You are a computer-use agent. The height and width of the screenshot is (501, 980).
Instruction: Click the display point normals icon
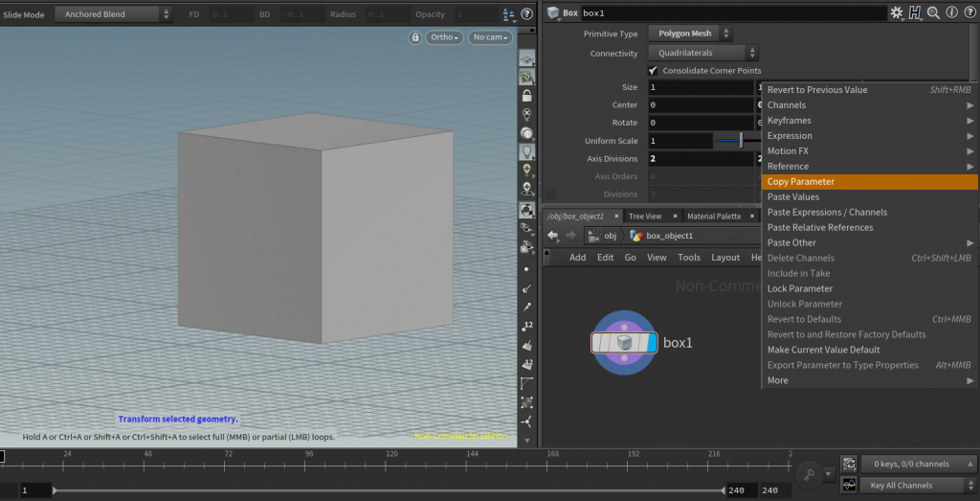[527, 288]
